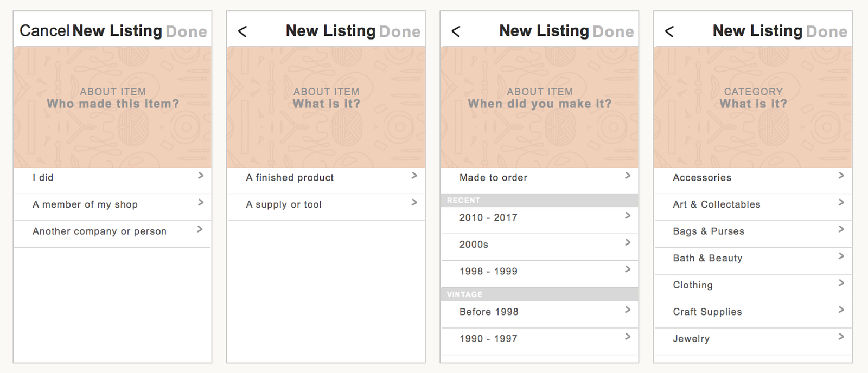Click back arrow on 'When did you make it?' screen

[456, 31]
